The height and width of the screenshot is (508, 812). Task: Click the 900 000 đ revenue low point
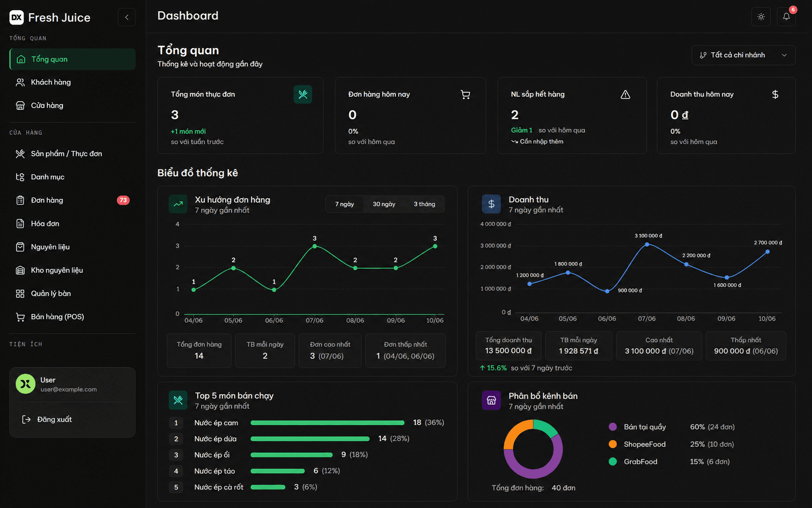pos(607,291)
